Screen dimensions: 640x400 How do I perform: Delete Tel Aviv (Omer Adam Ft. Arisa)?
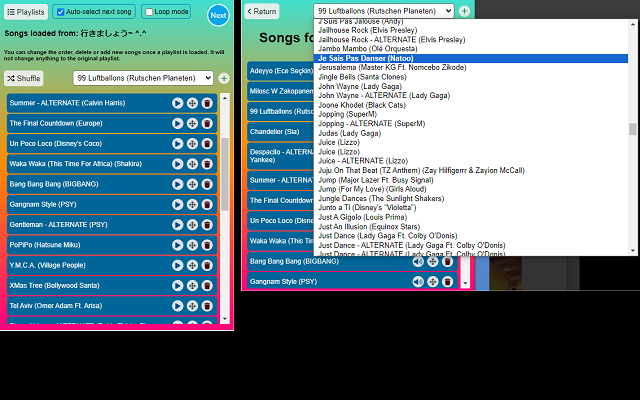[x=207, y=306]
